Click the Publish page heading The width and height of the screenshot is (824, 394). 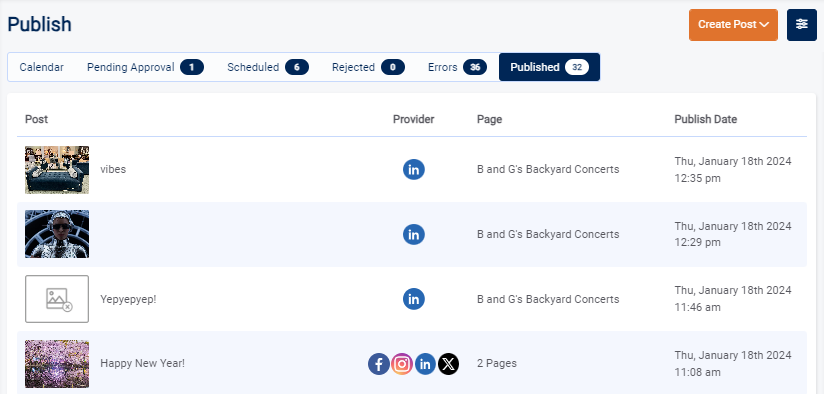coord(39,25)
